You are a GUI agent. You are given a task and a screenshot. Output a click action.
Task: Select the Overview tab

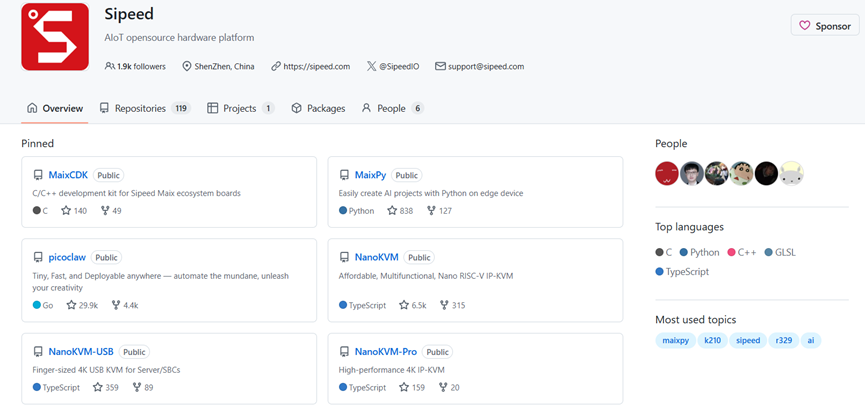tap(55, 109)
